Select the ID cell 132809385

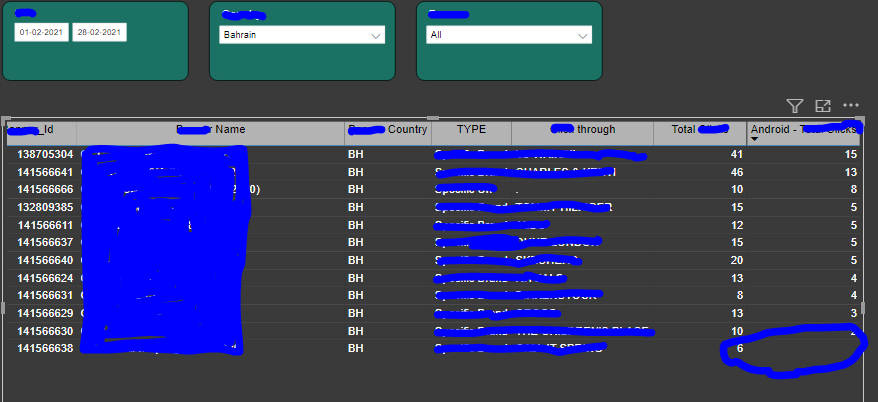45,208
